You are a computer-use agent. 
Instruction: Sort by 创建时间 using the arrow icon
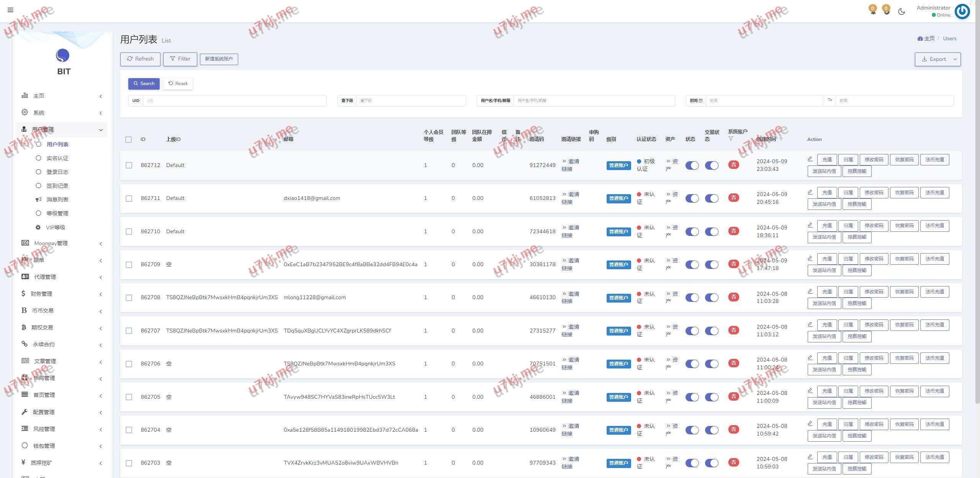point(781,139)
